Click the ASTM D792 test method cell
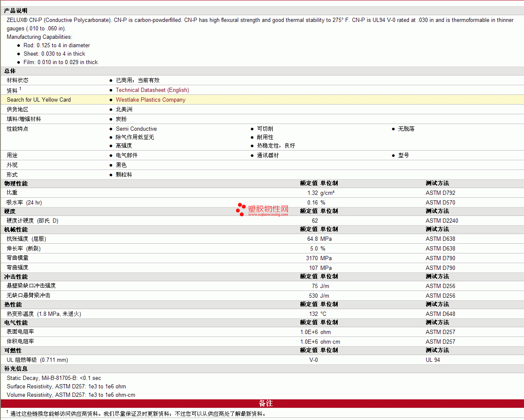 coord(440,193)
